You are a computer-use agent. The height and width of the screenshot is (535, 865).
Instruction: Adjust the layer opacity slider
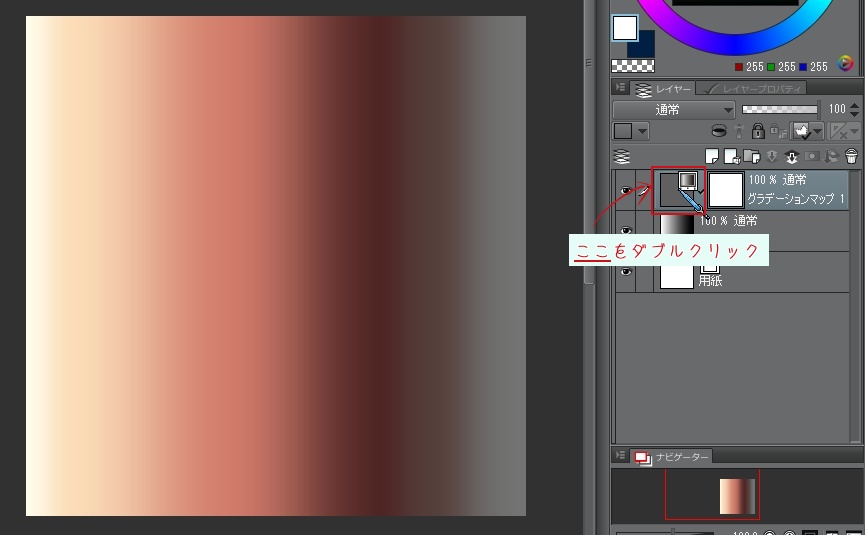pos(779,109)
